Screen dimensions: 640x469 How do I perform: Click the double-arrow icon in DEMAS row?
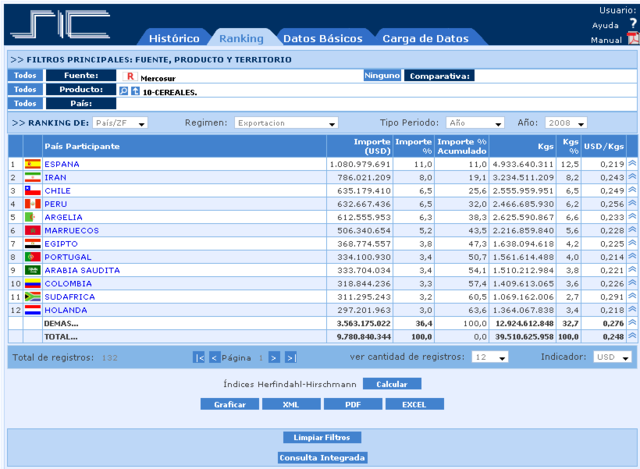[x=632, y=322]
